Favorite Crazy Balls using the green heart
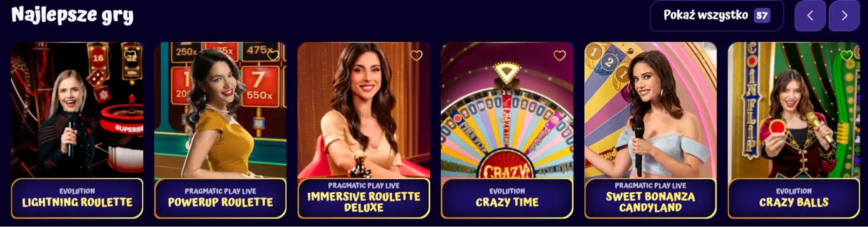This screenshot has height=227, width=868. point(846,56)
